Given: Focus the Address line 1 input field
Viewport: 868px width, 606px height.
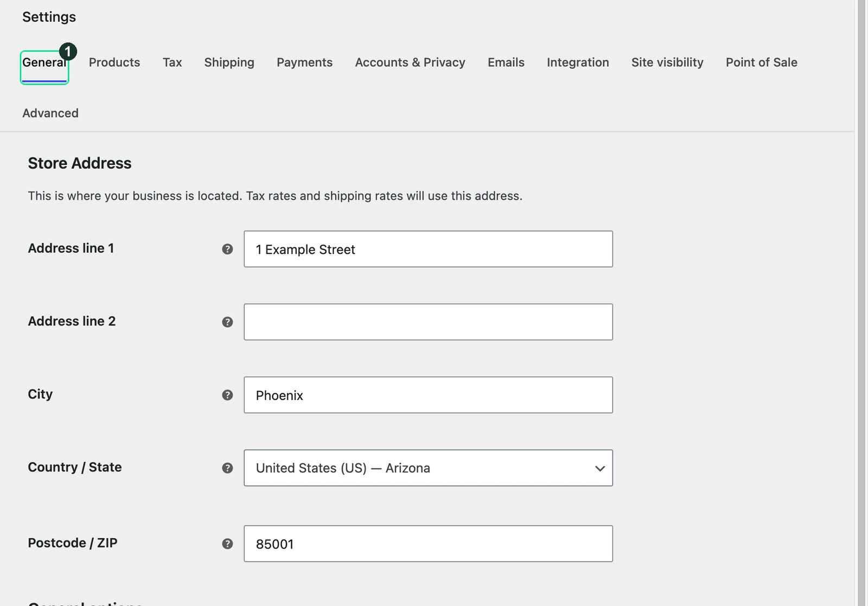Looking at the screenshot, I should coord(428,249).
